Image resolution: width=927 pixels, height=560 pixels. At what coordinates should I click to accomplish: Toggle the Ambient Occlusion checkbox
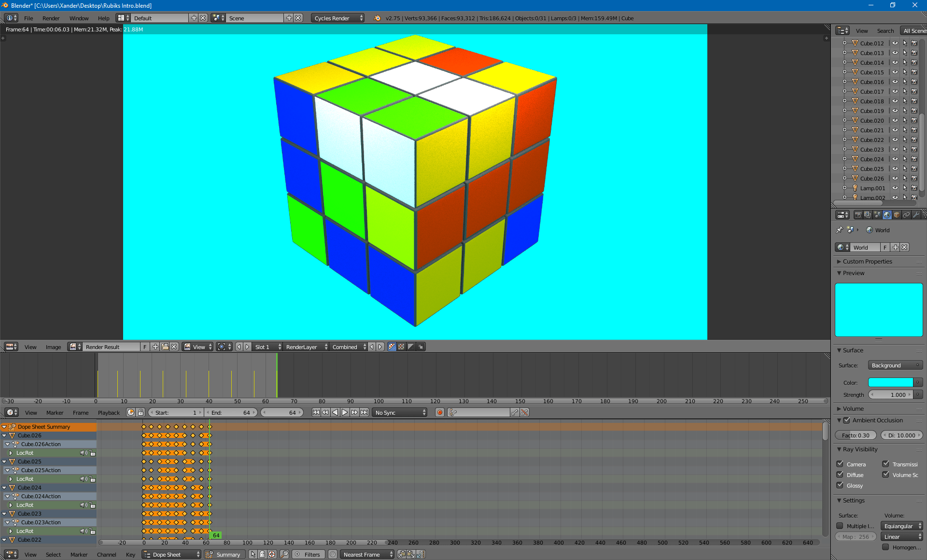tap(846, 420)
